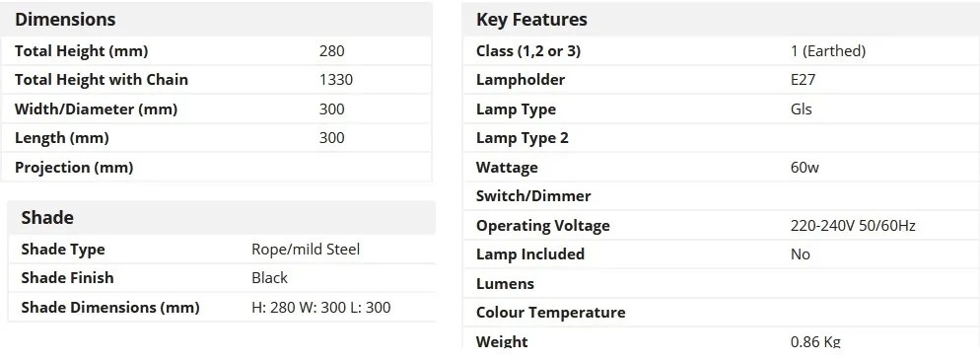Select the Width/Diameter (mm) row label
The height and width of the screenshot is (362, 980).
click(x=97, y=109)
